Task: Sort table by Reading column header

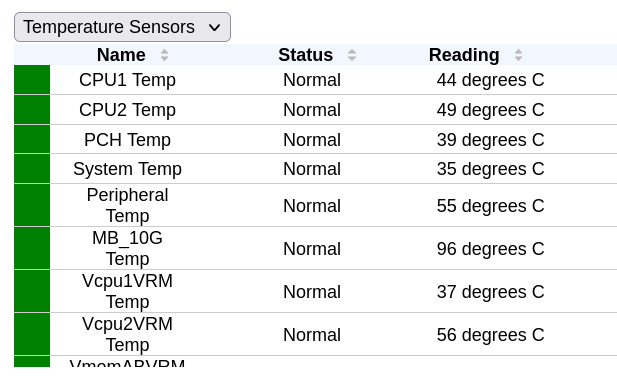Action: [x=464, y=55]
